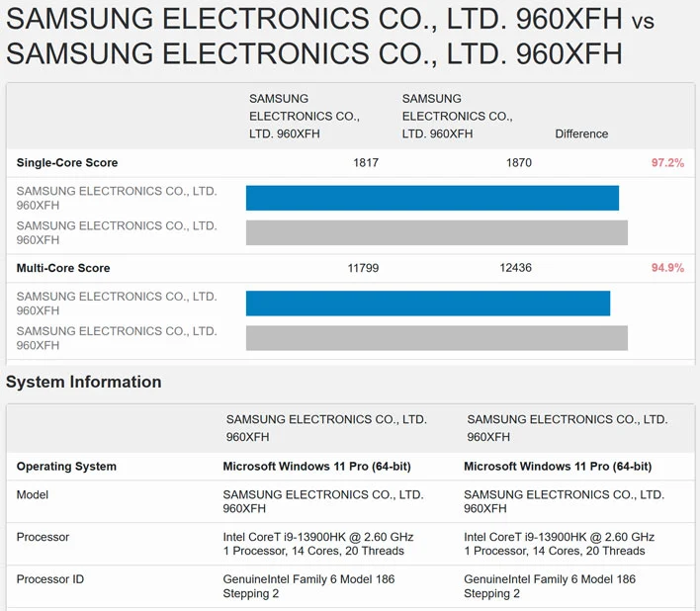Click the Operating System row label
Image resolution: width=700 pixels, height=611 pixels.
(x=66, y=467)
